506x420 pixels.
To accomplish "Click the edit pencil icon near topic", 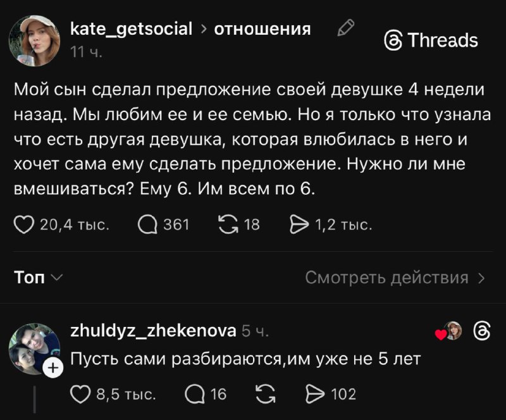I will point(345,28).
